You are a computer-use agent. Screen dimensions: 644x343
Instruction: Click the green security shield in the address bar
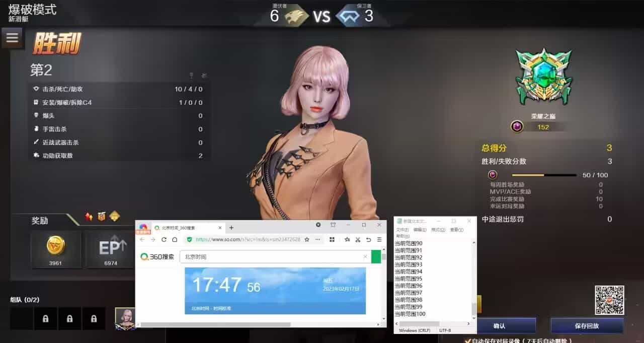[x=189, y=240]
